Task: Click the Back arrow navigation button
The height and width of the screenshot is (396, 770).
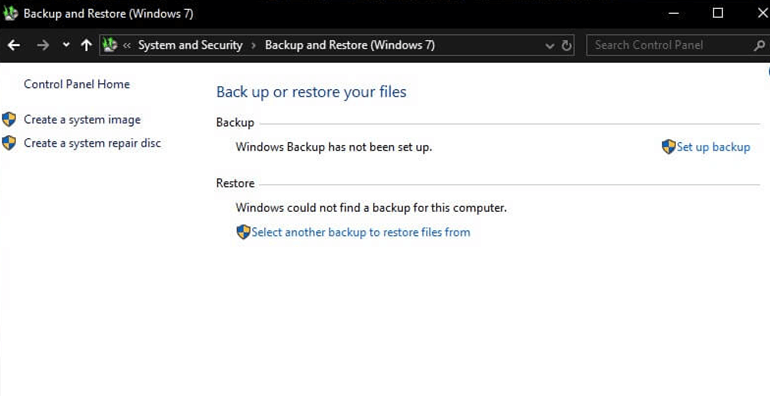Action: [x=14, y=45]
